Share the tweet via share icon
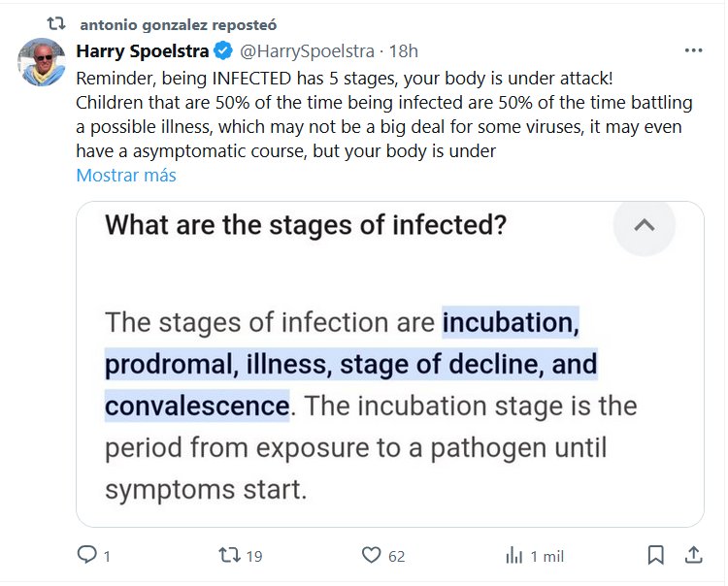Screen dimensions: 728x586 pos(693,556)
